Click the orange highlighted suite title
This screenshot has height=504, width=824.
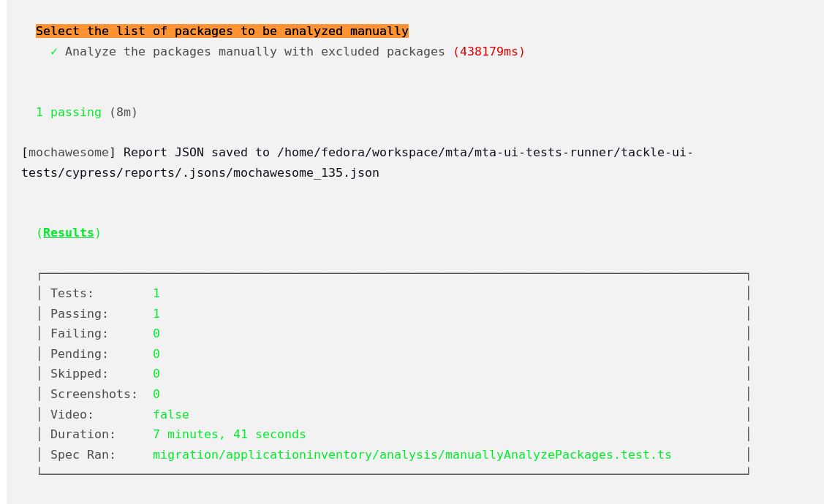tap(222, 31)
